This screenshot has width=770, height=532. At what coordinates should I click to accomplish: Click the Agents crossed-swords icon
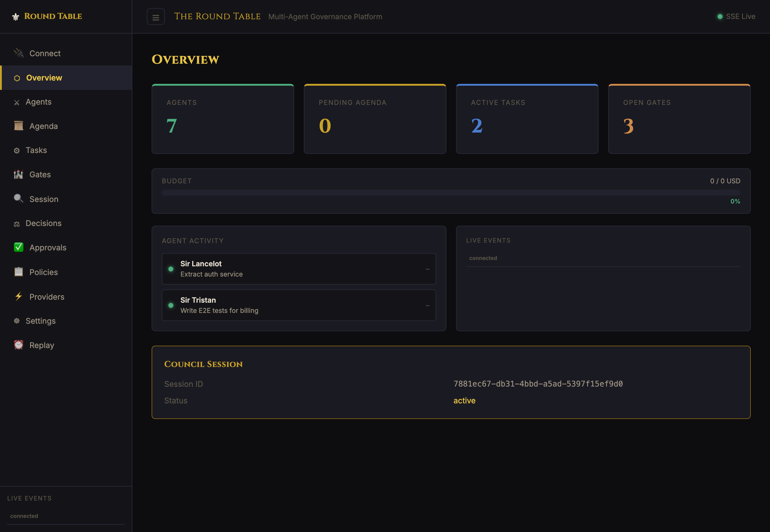tap(17, 102)
